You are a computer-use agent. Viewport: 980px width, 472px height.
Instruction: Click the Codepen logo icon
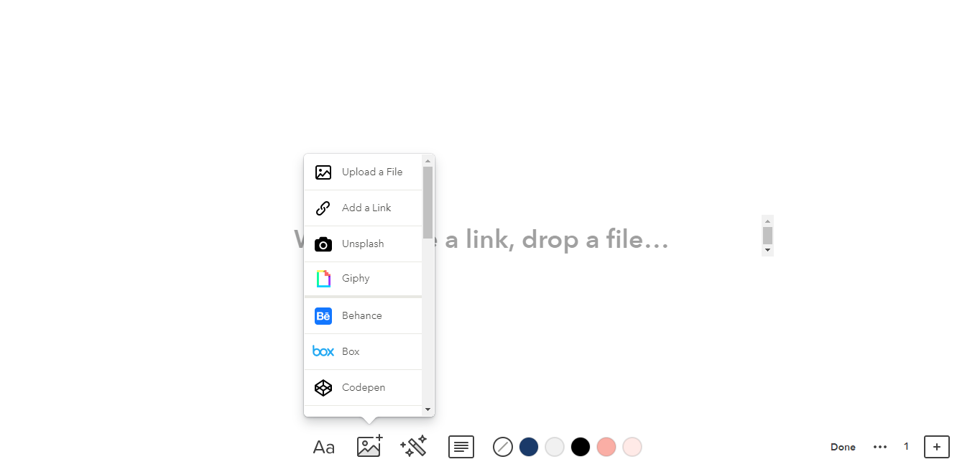tap(323, 388)
